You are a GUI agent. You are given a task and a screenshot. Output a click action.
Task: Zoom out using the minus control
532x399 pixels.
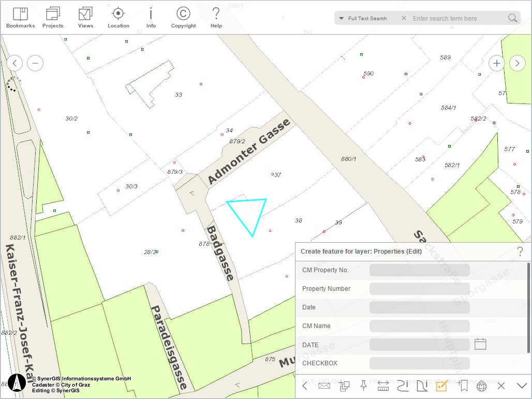[35, 63]
